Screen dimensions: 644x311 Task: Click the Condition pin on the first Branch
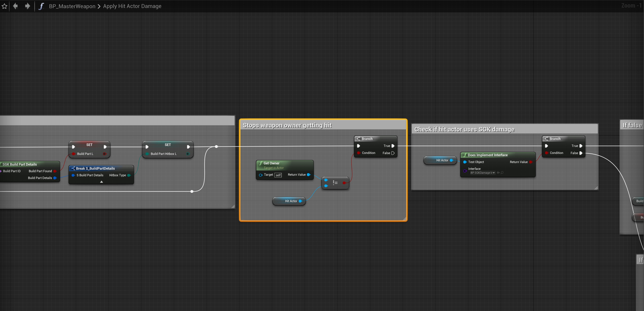pyautogui.click(x=359, y=153)
